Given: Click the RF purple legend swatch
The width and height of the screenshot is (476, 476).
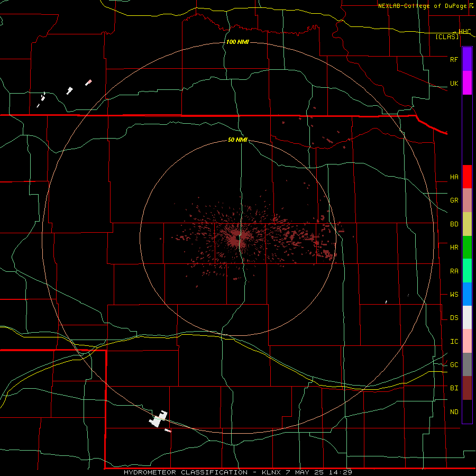Looking at the screenshot, I should point(467,59).
